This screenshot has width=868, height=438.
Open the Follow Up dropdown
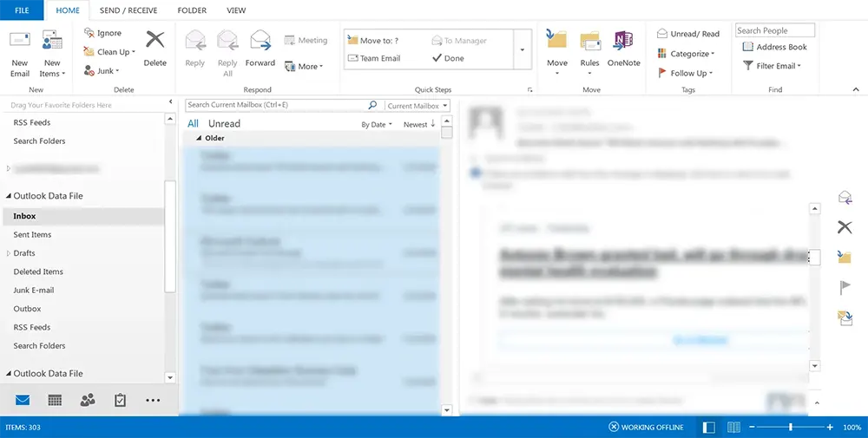click(x=686, y=73)
